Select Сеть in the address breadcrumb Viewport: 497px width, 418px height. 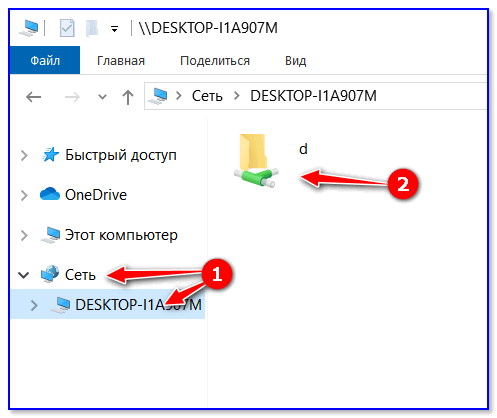click(x=207, y=96)
